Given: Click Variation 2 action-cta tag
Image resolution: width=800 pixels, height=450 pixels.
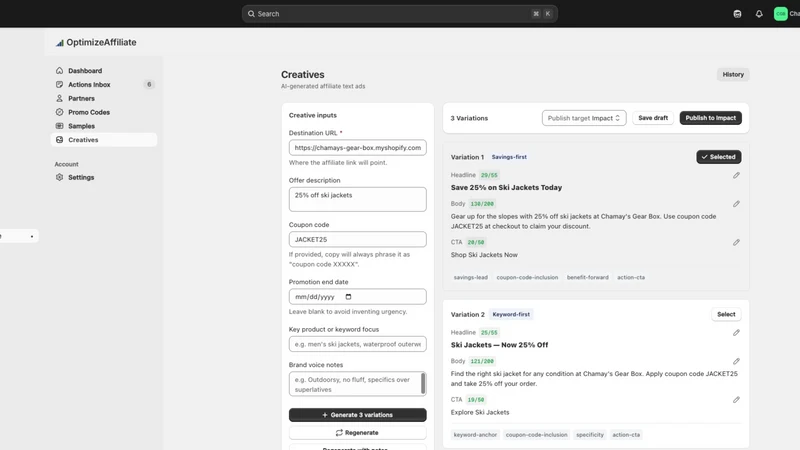Looking at the screenshot, I should (x=626, y=435).
